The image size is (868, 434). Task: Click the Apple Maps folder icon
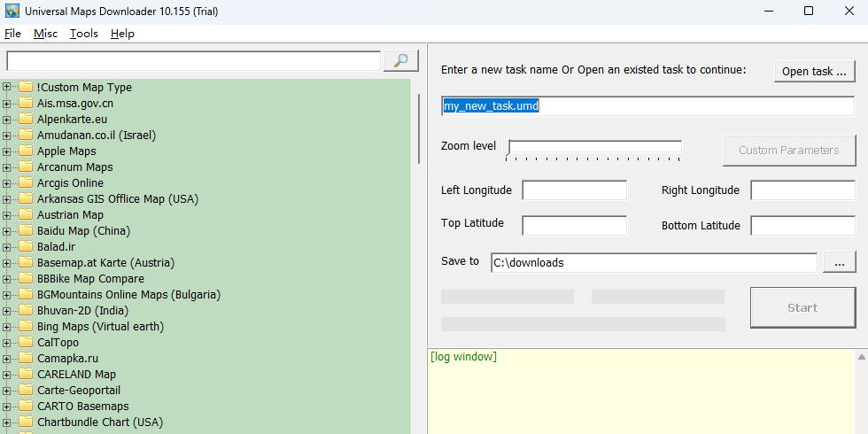pyautogui.click(x=26, y=151)
